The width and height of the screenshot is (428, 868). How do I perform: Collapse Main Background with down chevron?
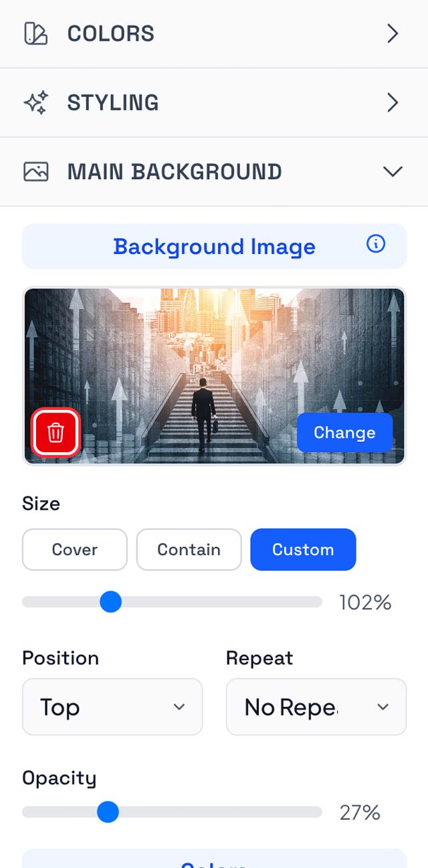click(x=393, y=172)
